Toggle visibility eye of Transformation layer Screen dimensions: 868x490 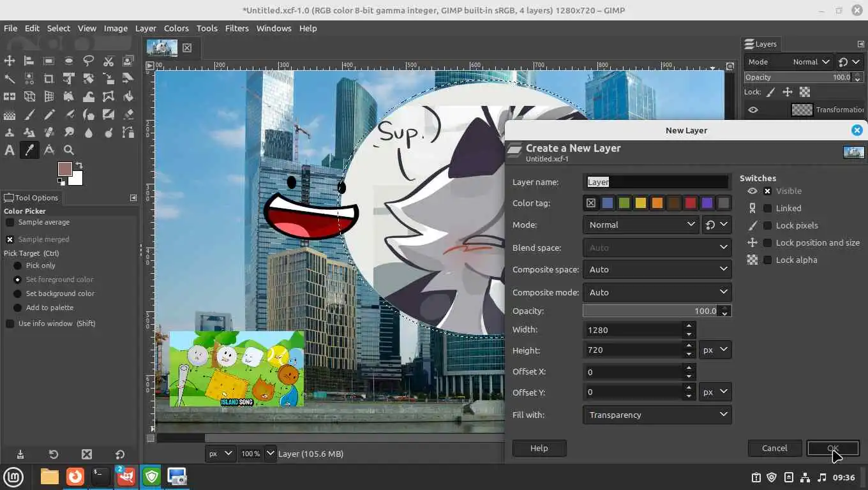(x=753, y=110)
